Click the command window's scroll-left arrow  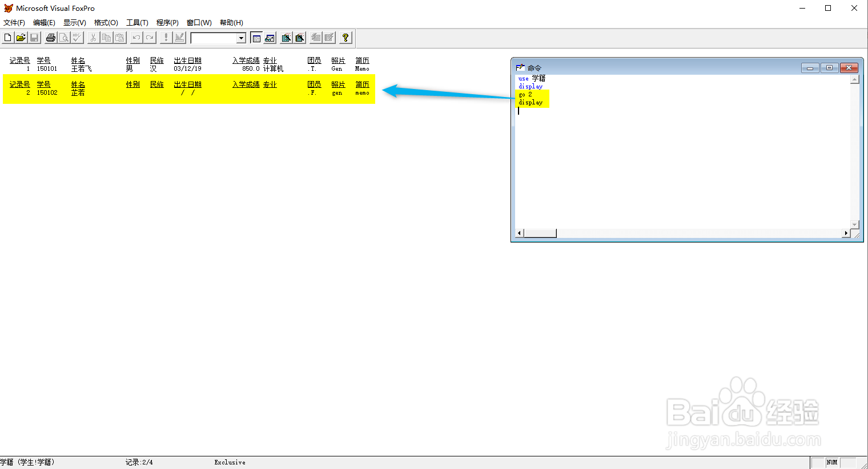click(520, 233)
